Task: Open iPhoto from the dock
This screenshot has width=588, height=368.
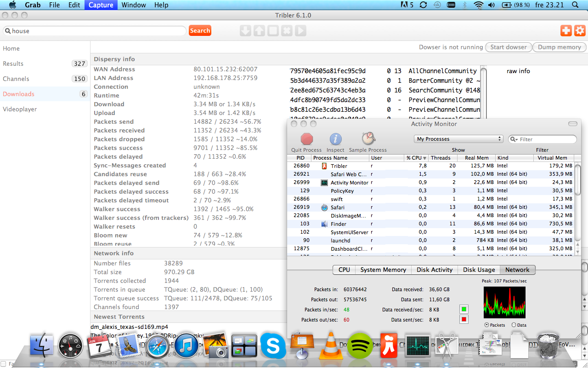Action: [215, 345]
